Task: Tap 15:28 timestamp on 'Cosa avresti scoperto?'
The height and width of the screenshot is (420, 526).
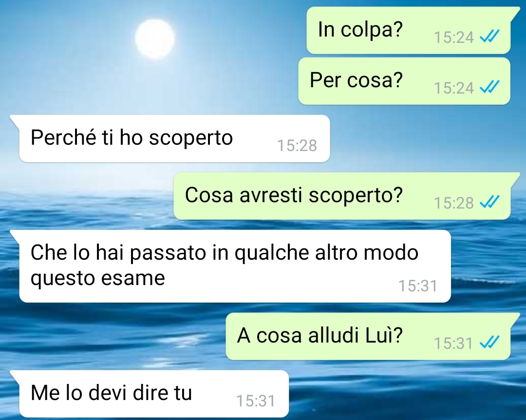Action: [453, 203]
